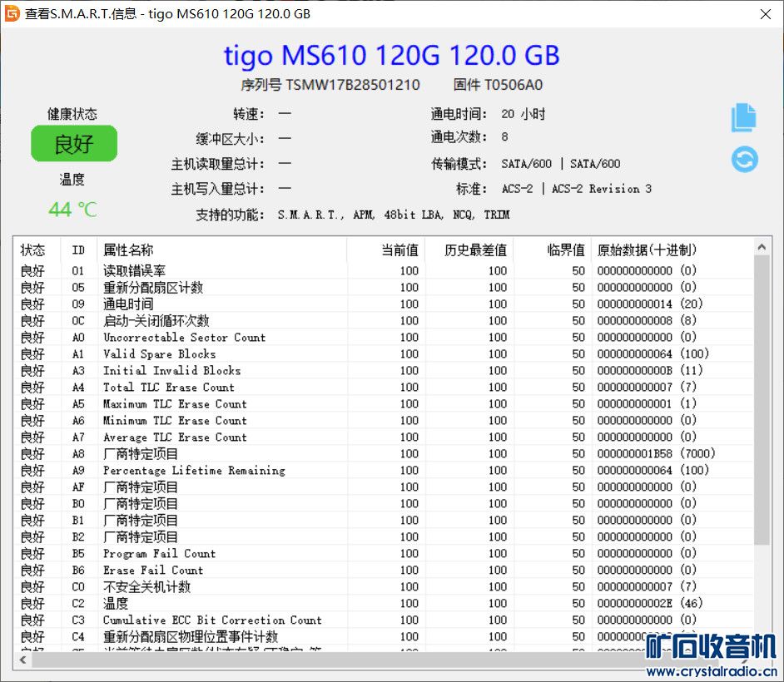Click the ID cell A8
This screenshot has width=784, height=682.
[78, 453]
